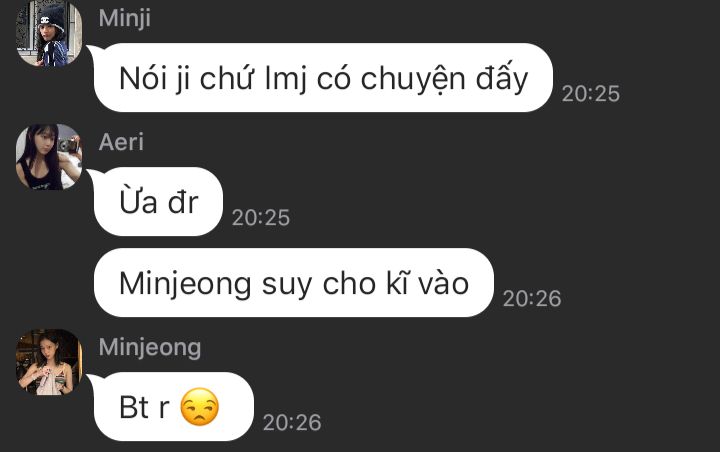
Task: Click the text 'Bt r' before the emoji
Action: pos(144,407)
